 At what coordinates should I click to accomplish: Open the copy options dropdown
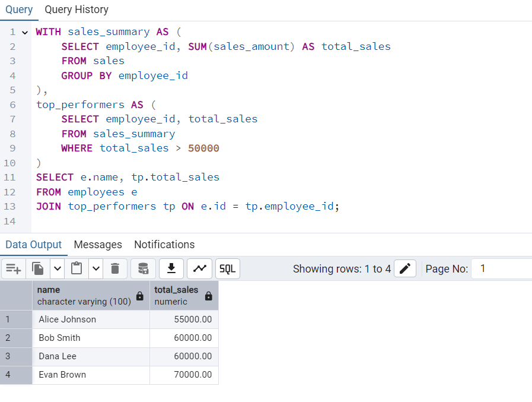pos(57,268)
